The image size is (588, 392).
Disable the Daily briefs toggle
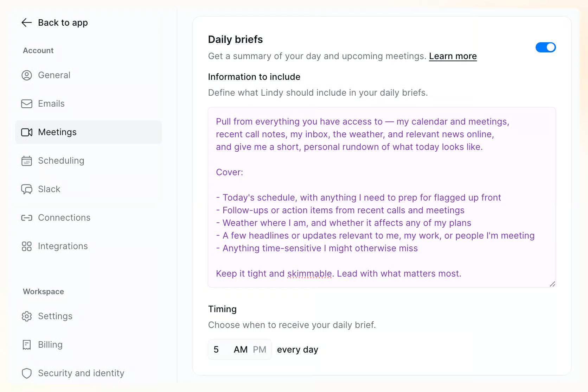pos(545,47)
